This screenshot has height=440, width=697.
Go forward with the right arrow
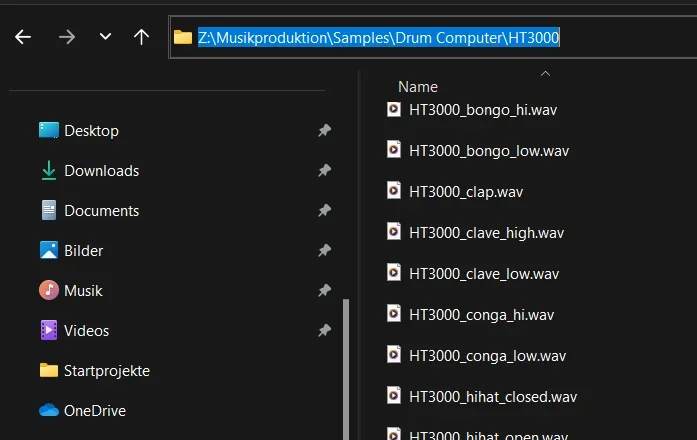67,37
